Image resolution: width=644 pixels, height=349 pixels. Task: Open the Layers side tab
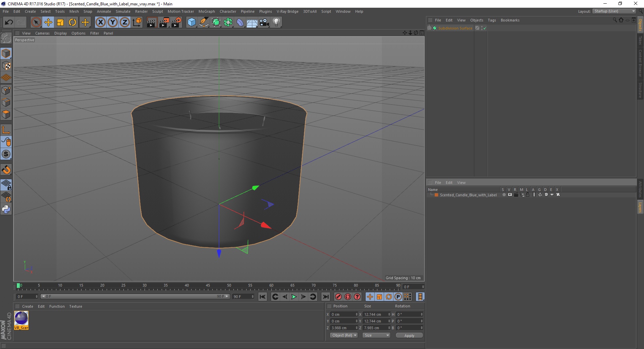(x=640, y=207)
